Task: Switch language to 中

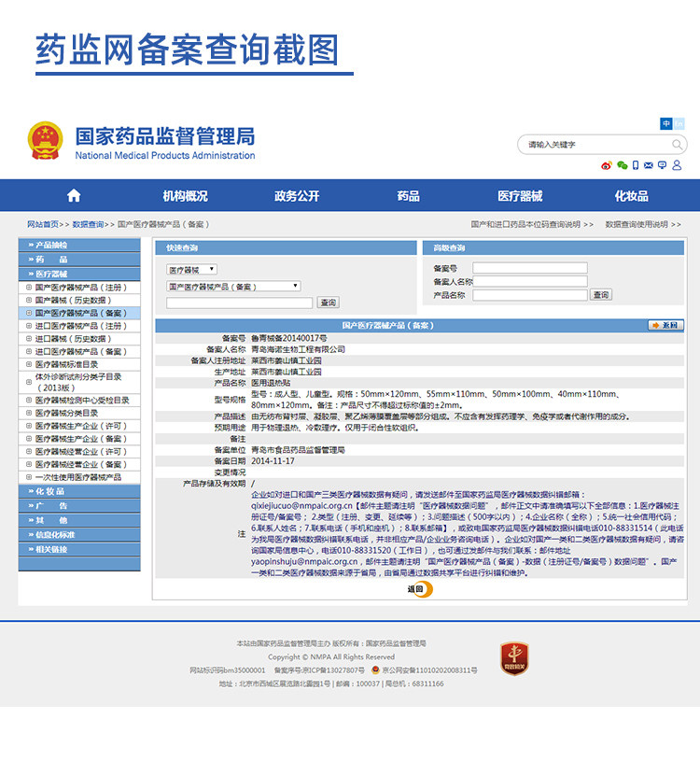Action: tap(666, 124)
